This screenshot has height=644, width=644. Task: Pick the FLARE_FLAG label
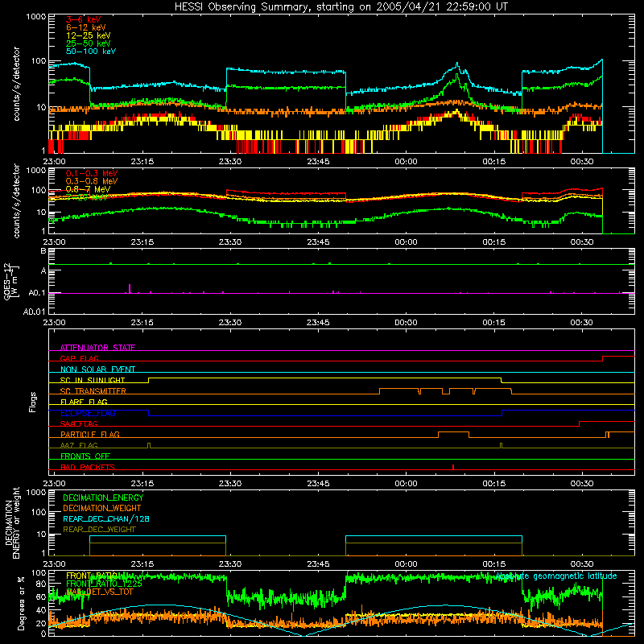click(x=84, y=402)
